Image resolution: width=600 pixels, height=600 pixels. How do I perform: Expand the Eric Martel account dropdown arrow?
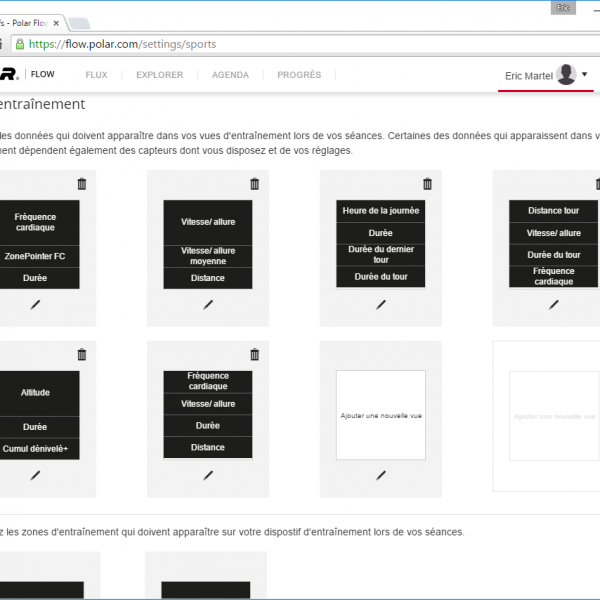pyautogui.click(x=585, y=75)
